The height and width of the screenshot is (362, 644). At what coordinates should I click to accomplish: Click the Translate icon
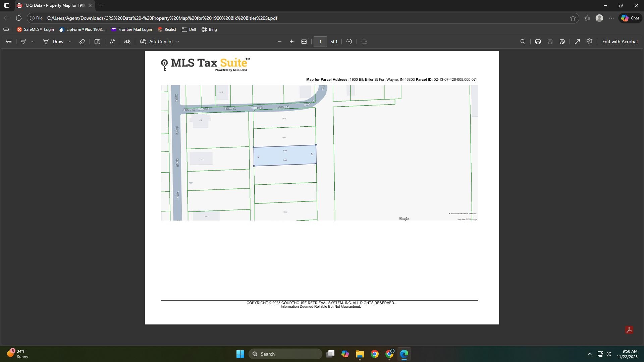click(x=127, y=42)
